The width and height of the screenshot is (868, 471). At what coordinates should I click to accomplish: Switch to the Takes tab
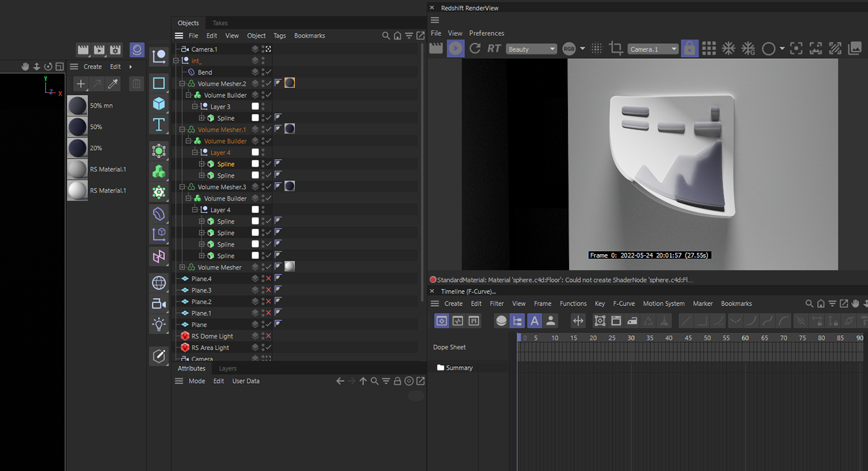pyautogui.click(x=220, y=23)
